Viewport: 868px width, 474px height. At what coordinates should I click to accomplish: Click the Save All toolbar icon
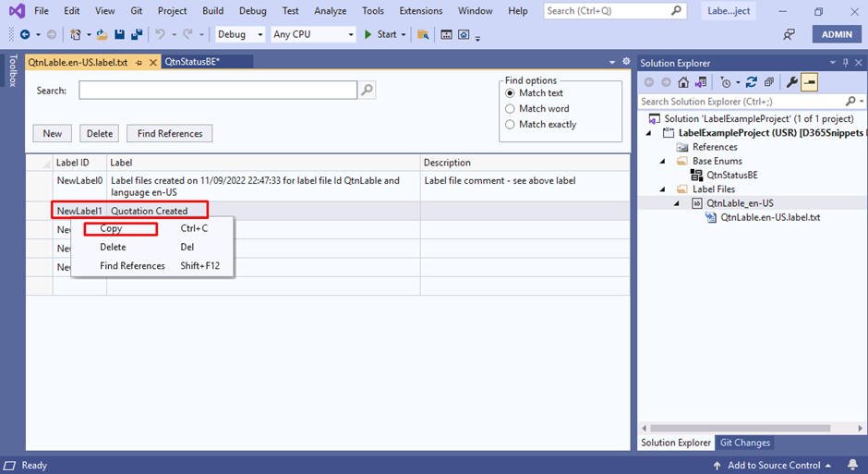[136, 34]
